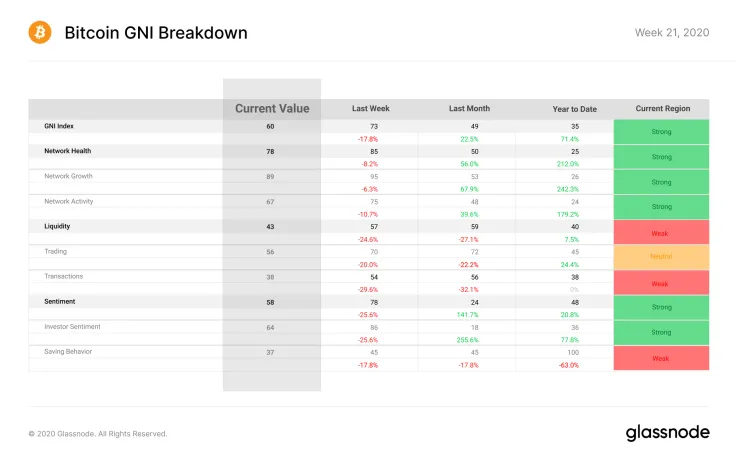Image resolution: width=736 pixels, height=462 pixels.
Task: Select the Current Region column header
Action: coord(663,108)
